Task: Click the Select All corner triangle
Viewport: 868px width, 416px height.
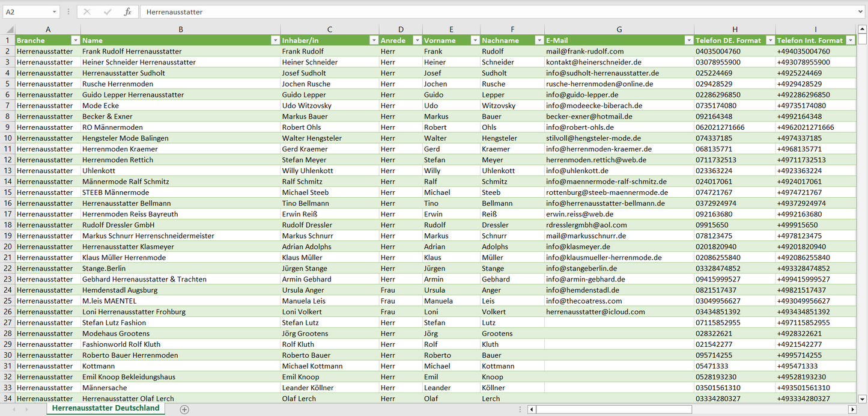Action: pos(8,29)
